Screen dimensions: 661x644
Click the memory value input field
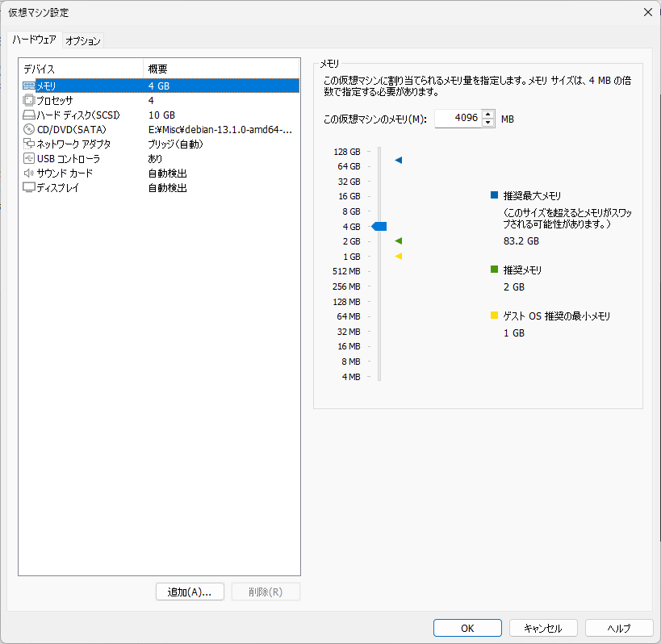457,119
